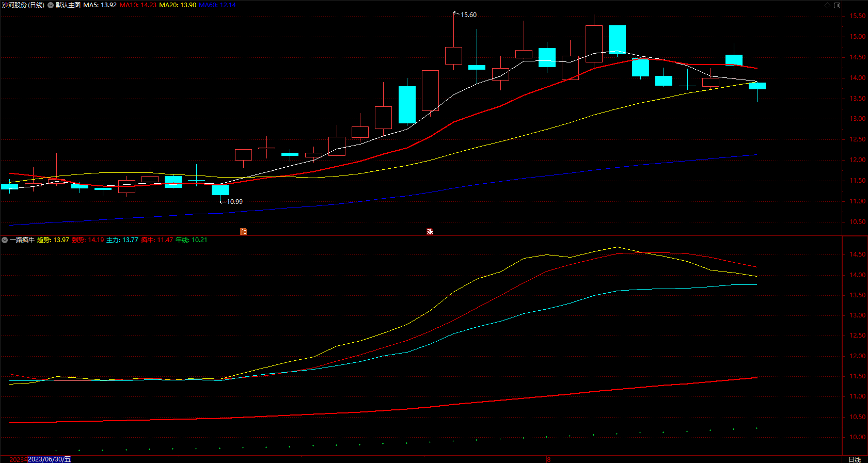Click the 默认主图 label
The height and width of the screenshot is (463, 868).
(68, 5)
